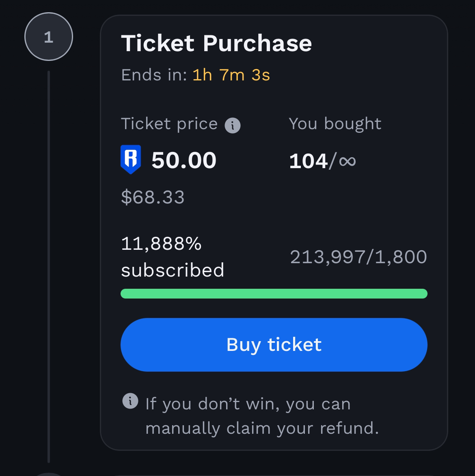Click the Ticket Purchase heading
Screen dimensions: 475x476
coord(216,43)
